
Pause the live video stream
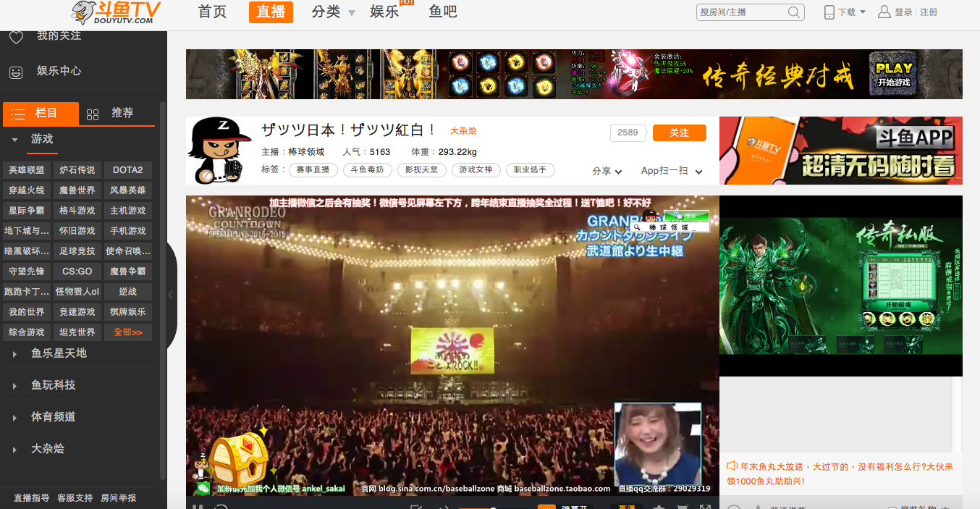click(x=199, y=506)
